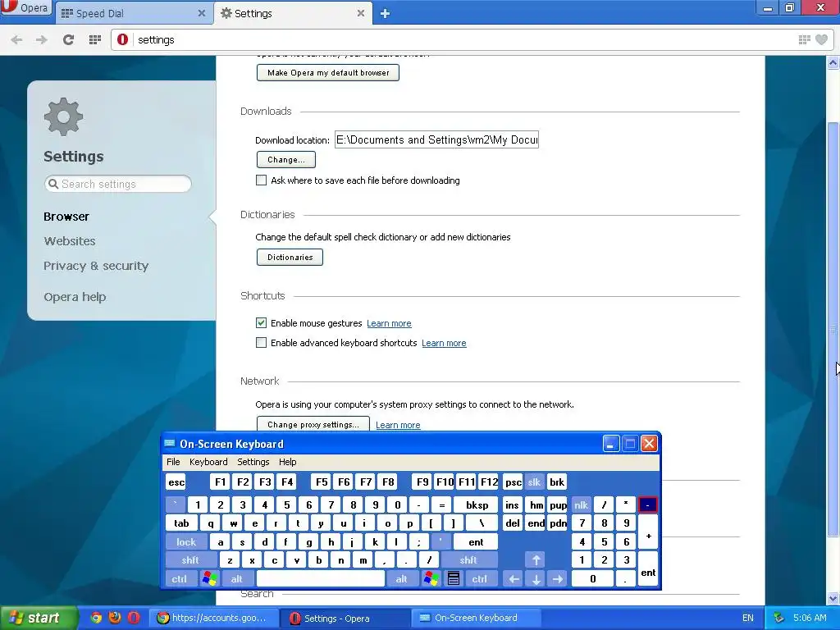Click the Change... download location button
This screenshot has height=630, width=840.
point(286,160)
